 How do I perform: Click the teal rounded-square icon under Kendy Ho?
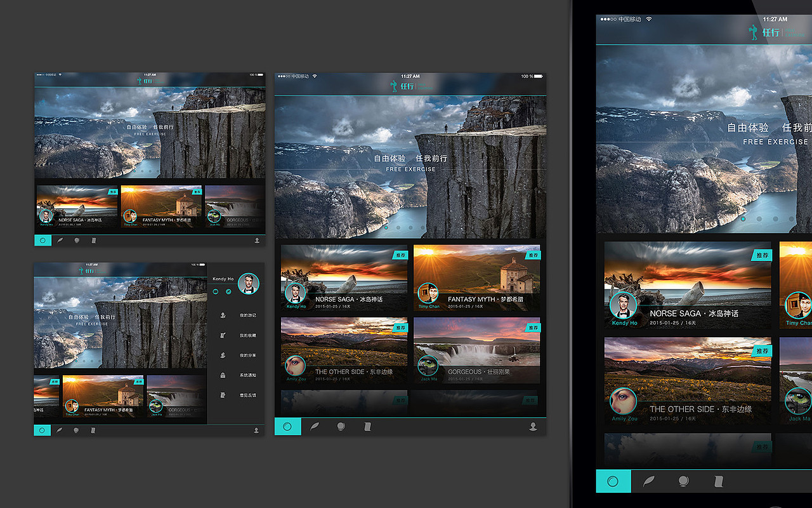[x=216, y=291]
